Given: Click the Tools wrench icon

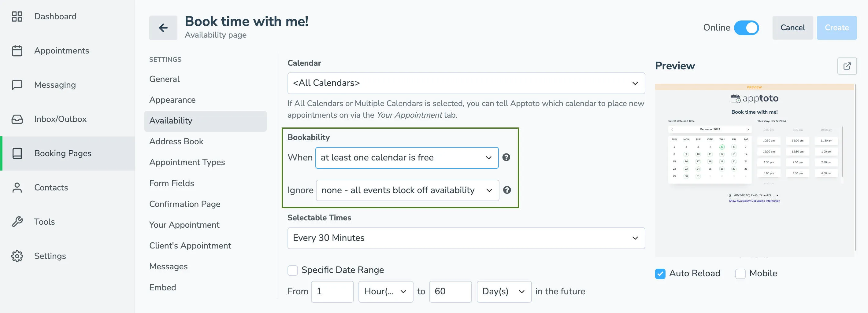Looking at the screenshot, I should [x=17, y=222].
